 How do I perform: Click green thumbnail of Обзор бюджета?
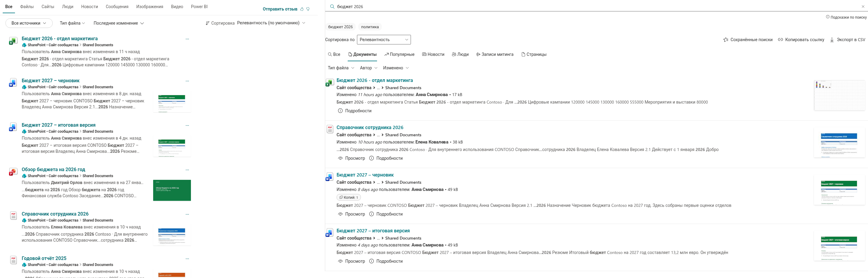click(x=172, y=190)
